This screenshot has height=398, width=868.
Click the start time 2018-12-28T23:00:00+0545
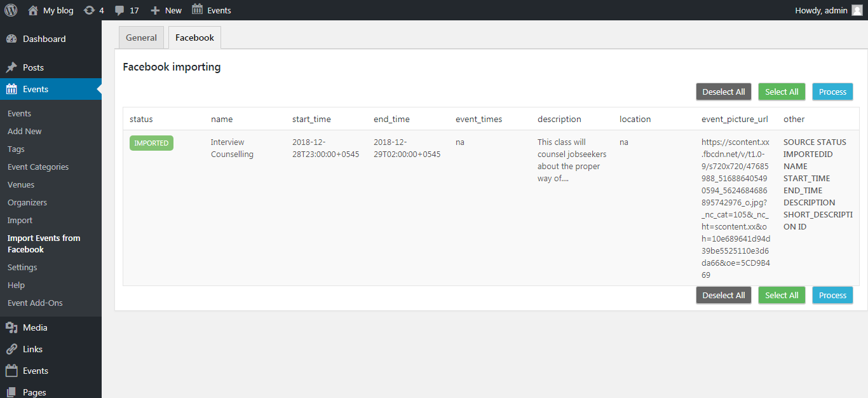(325, 148)
